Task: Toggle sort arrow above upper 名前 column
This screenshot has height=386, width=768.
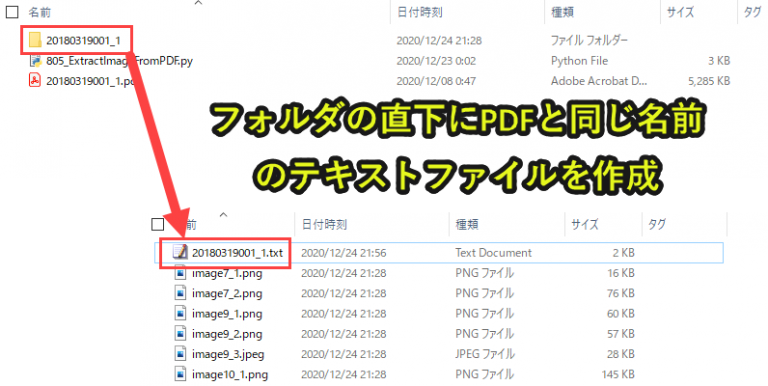Action: [x=198, y=3]
